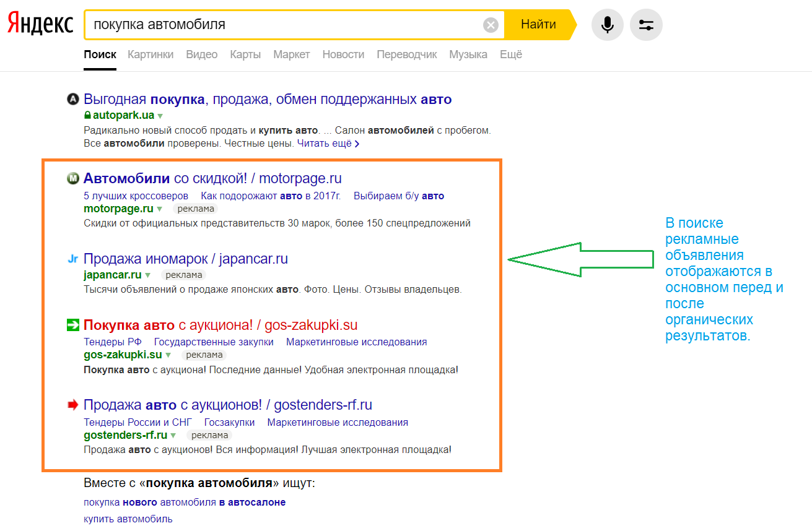The height and width of the screenshot is (531, 812).
Task: Click the реклама badge next to gos-zakupki.su
Action: point(204,355)
